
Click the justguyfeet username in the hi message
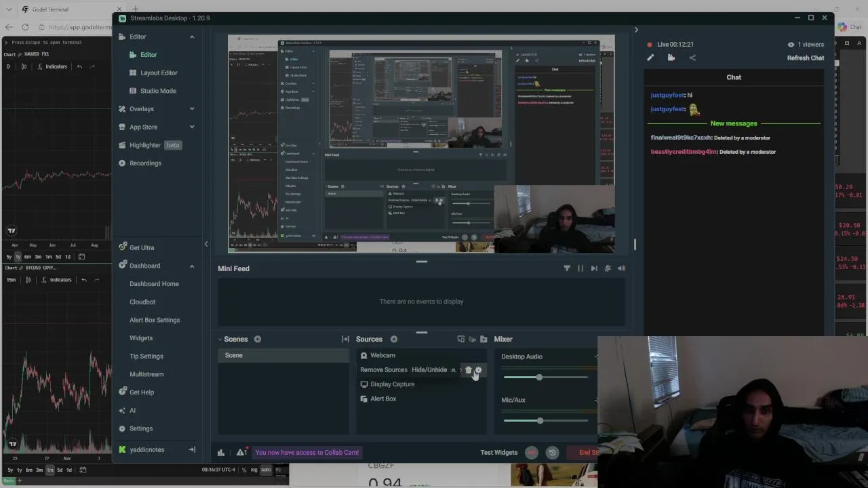[x=668, y=96]
